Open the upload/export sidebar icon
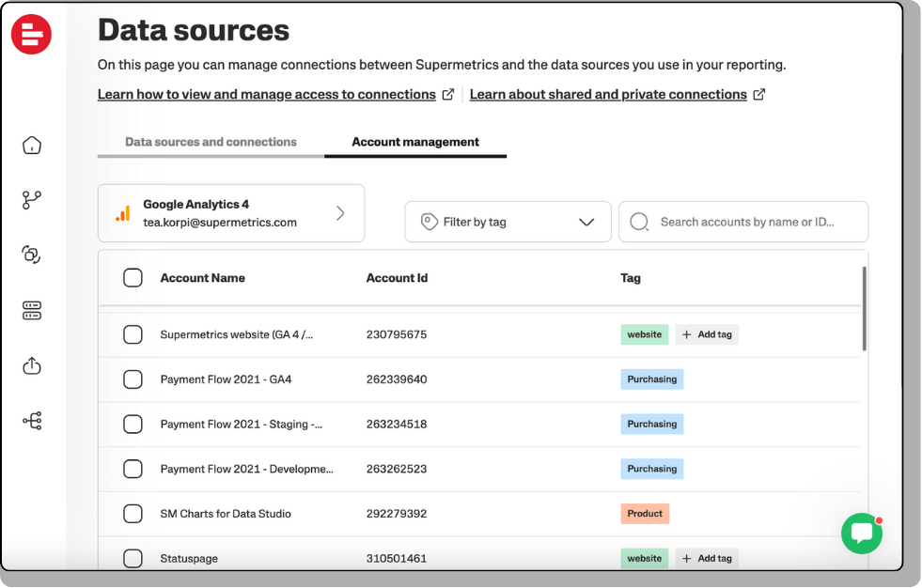The width and height of the screenshot is (922, 588). click(32, 365)
